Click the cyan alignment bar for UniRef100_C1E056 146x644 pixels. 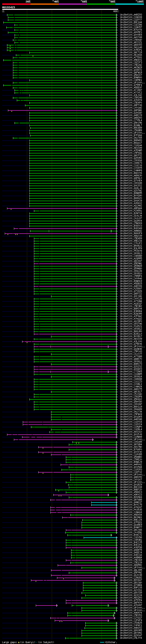(x=100, y=538)
